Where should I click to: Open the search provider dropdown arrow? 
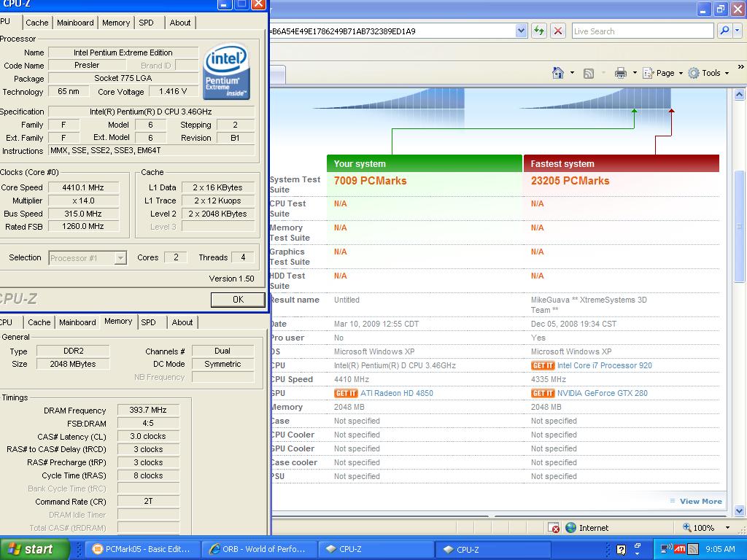[x=738, y=31]
